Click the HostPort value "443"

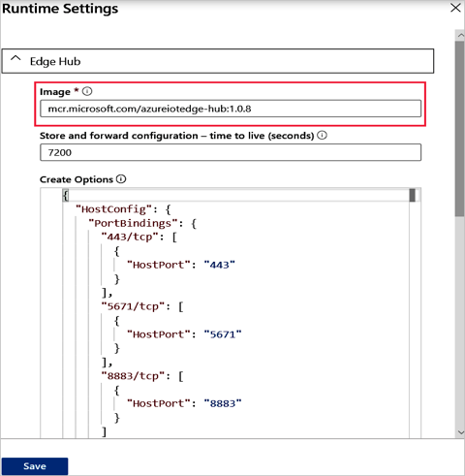219,265
